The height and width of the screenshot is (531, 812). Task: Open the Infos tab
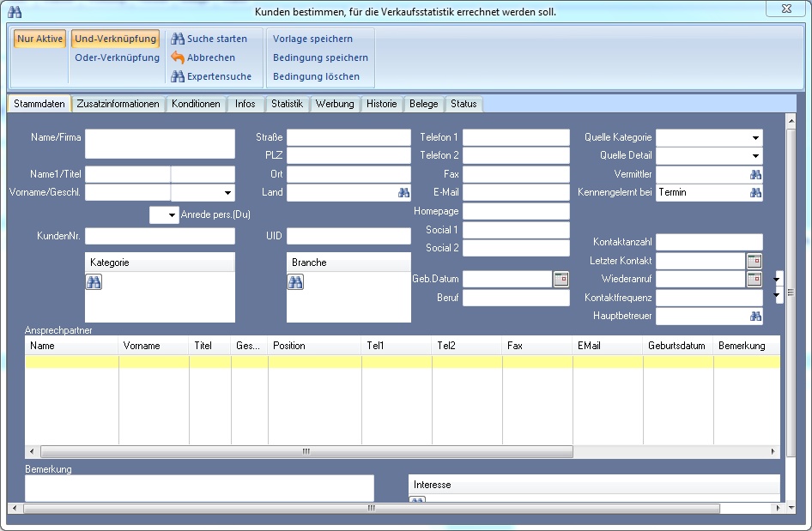[245, 104]
